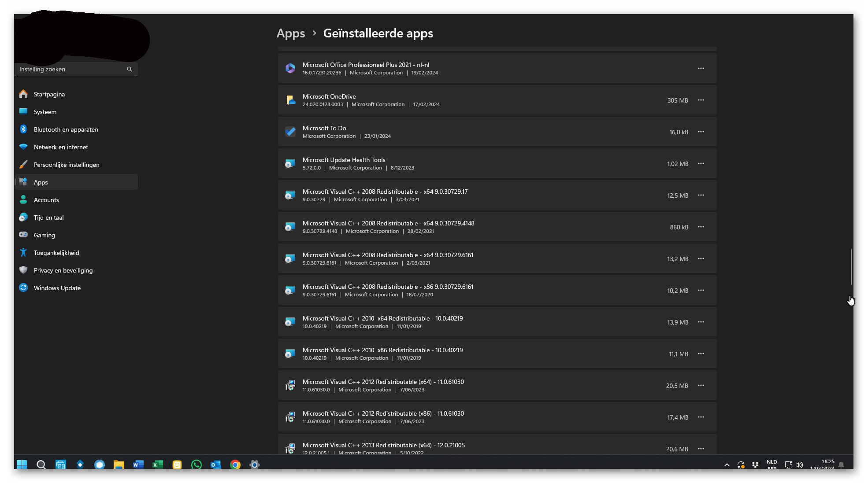Open more options for Visual C++ 2010 x64
Viewport: 868px width, 483px height.
[701, 322]
